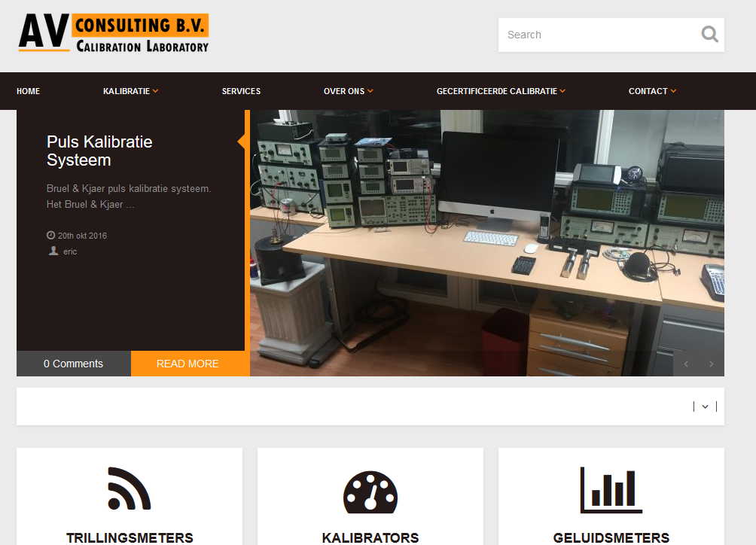Click the date text 20th okt 2016
756x545 pixels.
pos(82,236)
